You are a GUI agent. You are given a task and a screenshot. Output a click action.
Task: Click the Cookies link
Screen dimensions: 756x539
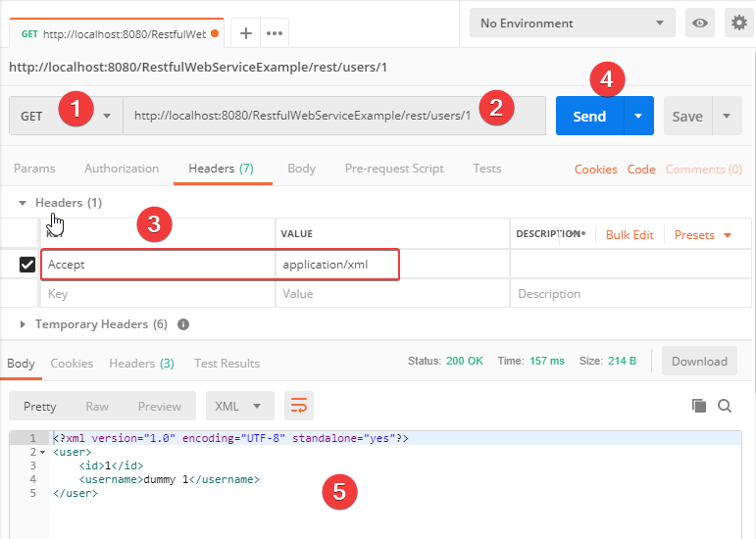pos(595,170)
